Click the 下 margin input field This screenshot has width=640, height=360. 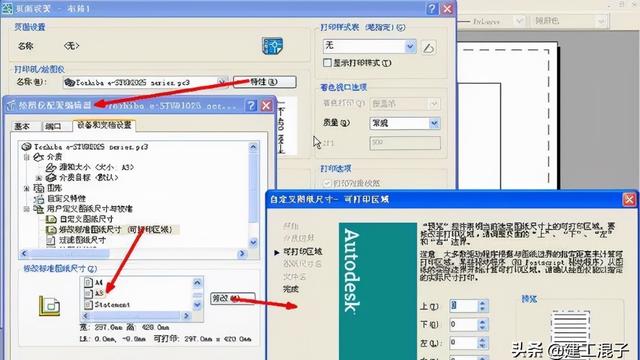(x=463, y=324)
